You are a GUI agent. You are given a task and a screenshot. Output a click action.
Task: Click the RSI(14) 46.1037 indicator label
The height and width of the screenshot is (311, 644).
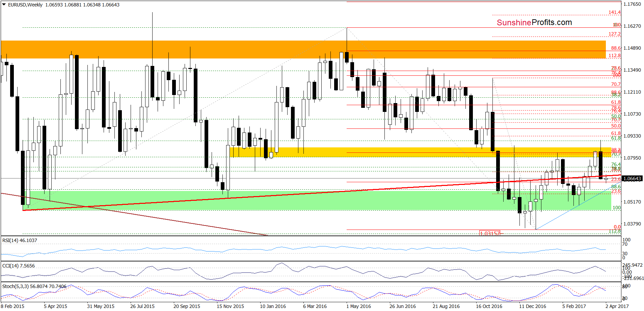(20, 240)
